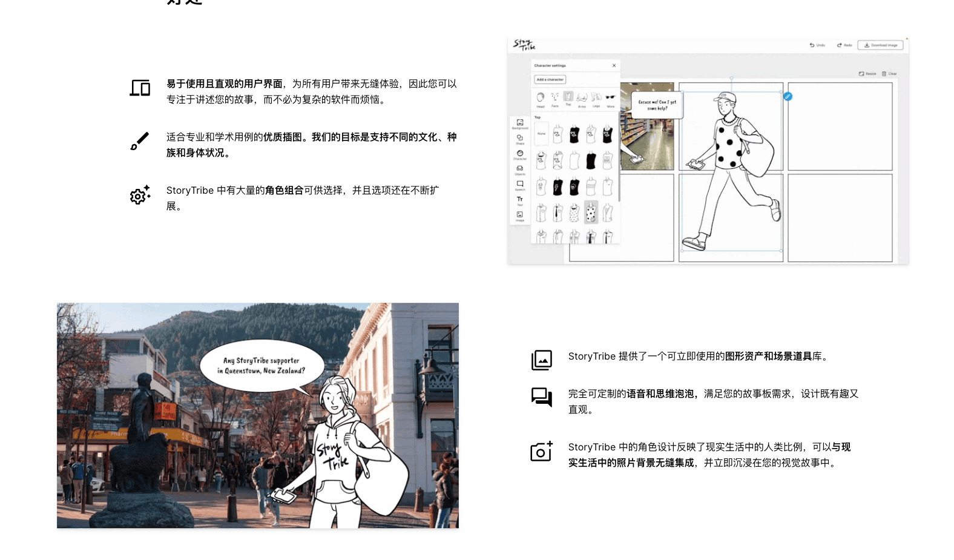The height and width of the screenshot is (560, 954).
Task: Click the add-photo camera icon beside 照片背景 text
Action: [x=542, y=451]
